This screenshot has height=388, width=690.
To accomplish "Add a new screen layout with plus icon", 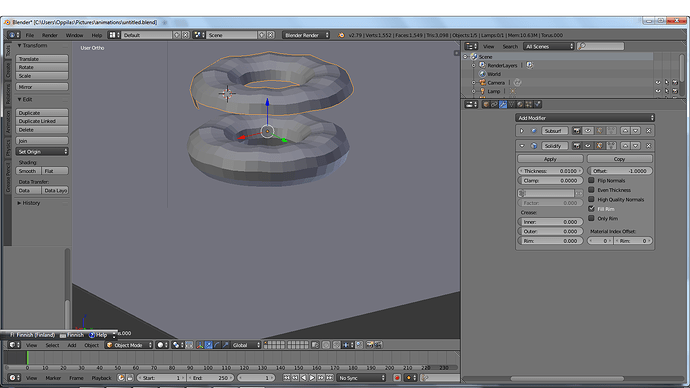I will coord(177,35).
